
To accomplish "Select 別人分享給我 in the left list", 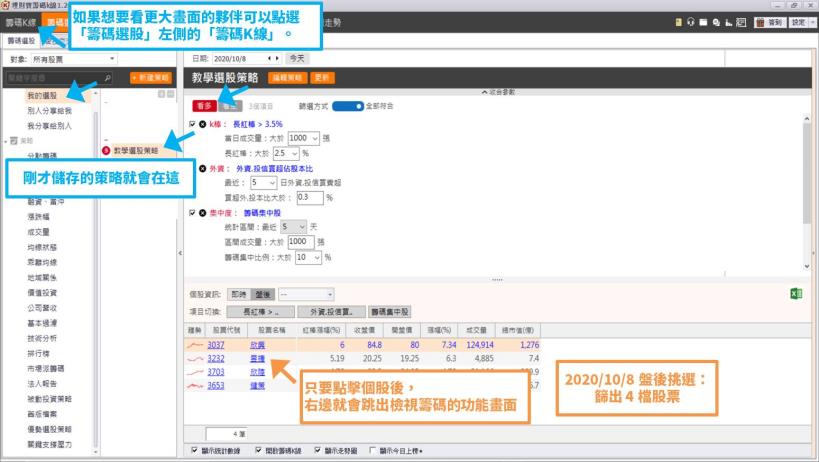I will pyautogui.click(x=49, y=111).
